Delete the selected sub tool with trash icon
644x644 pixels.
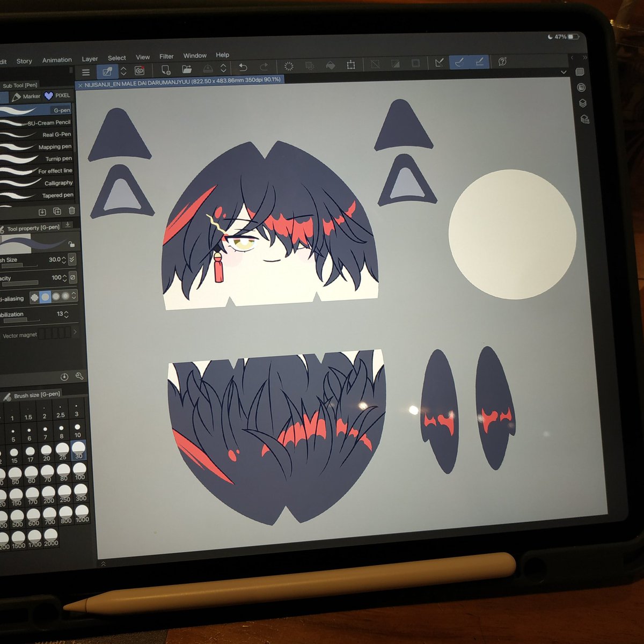click(x=72, y=211)
